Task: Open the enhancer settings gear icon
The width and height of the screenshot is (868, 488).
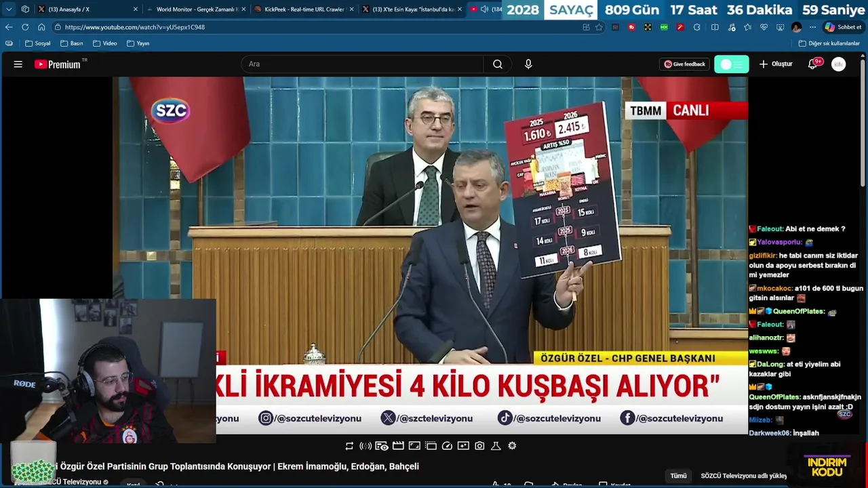Action: [x=512, y=446]
